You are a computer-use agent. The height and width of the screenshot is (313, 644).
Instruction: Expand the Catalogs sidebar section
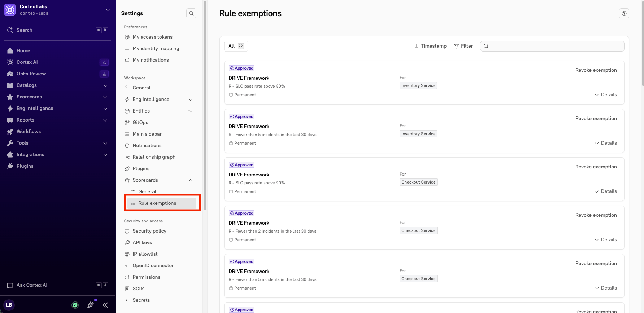(105, 85)
